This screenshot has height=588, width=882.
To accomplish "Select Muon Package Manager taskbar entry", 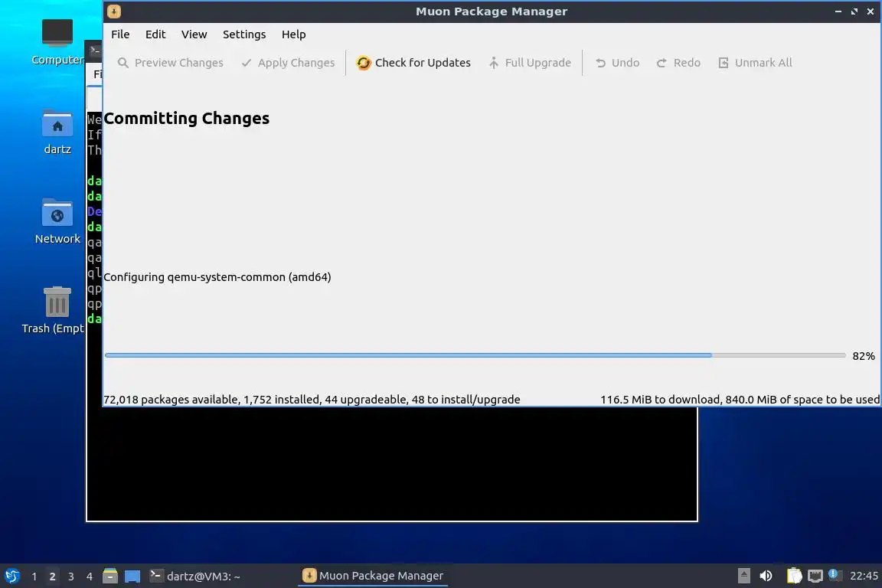I will [x=372, y=576].
